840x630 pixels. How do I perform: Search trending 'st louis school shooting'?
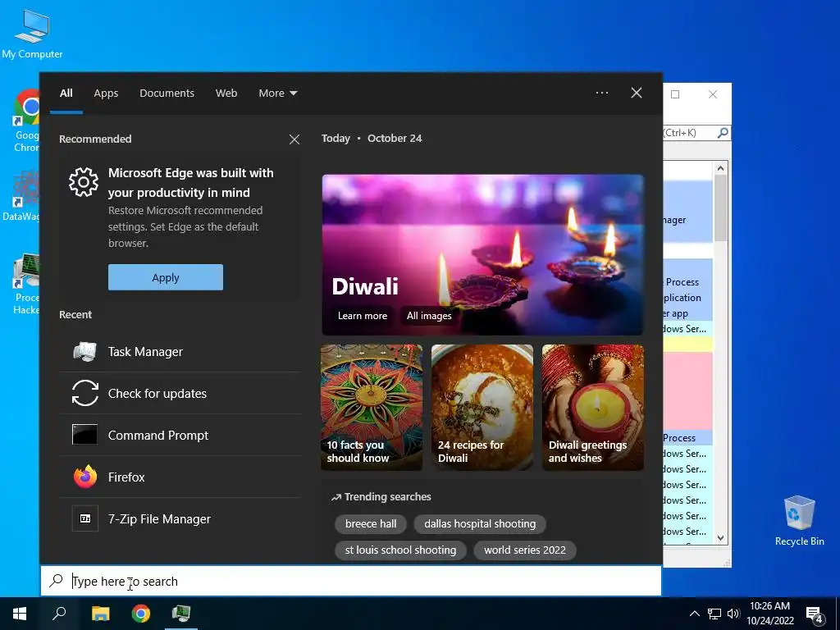(400, 550)
